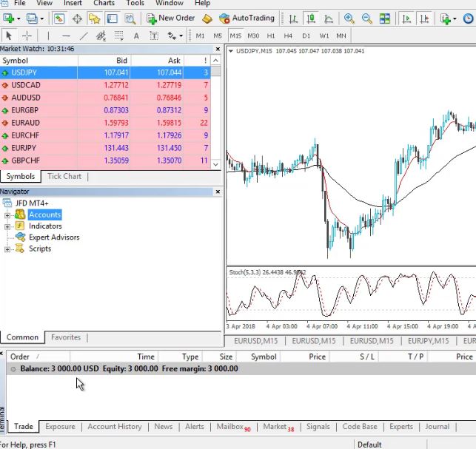Select Expert Advisors in Navigator
Screen dimensions: 476x449
54,237
